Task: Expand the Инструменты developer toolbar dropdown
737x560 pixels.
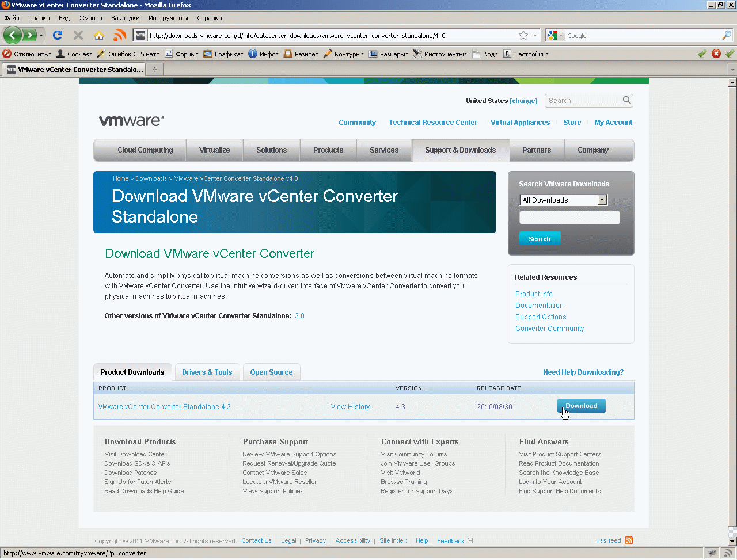Action: tap(440, 54)
